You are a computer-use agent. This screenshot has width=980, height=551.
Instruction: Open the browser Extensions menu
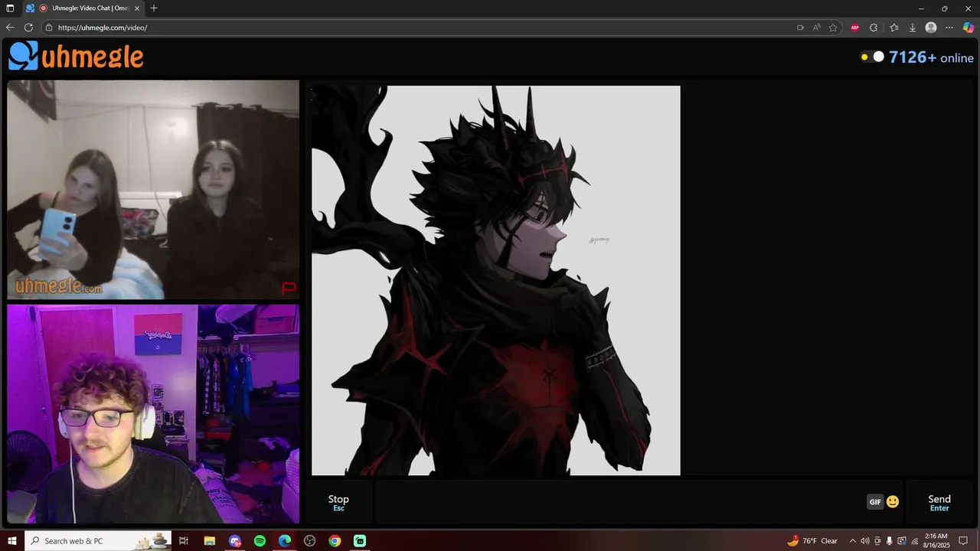click(x=874, y=28)
